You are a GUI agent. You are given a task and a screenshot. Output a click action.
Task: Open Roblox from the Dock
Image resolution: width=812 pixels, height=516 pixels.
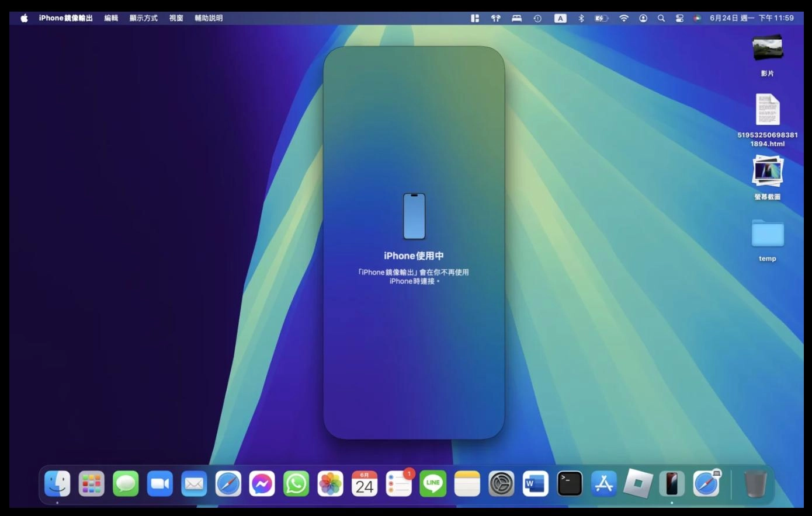638,483
